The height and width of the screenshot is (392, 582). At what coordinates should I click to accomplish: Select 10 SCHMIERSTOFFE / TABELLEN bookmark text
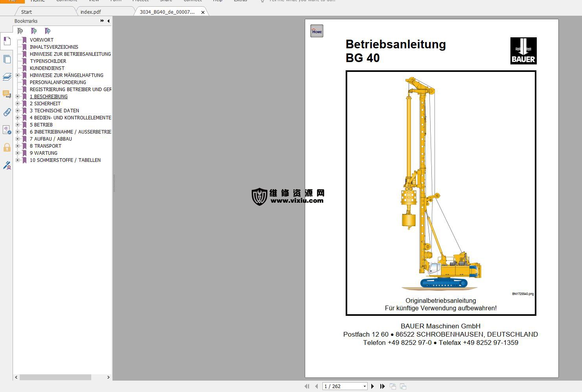coord(65,160)
